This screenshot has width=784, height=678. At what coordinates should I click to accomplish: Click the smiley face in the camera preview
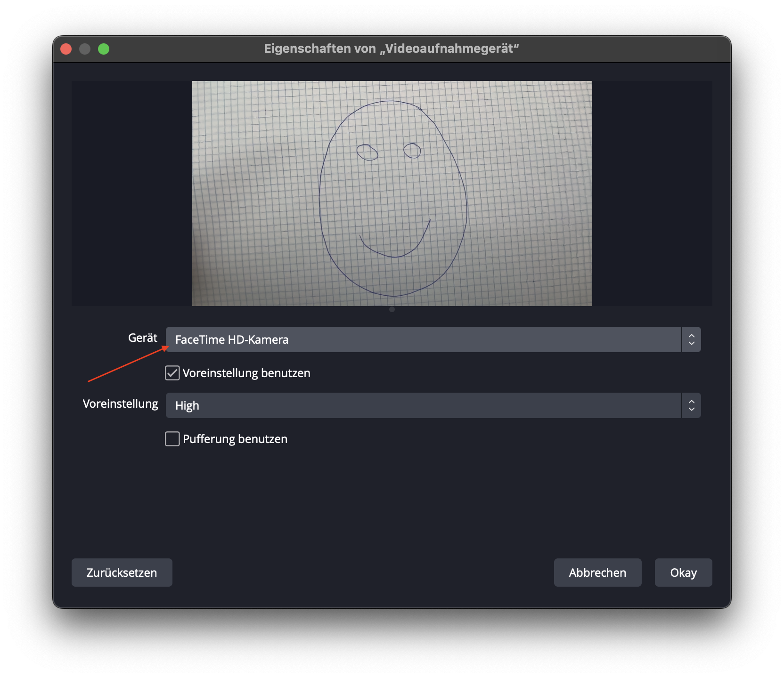tap(392, 198)
